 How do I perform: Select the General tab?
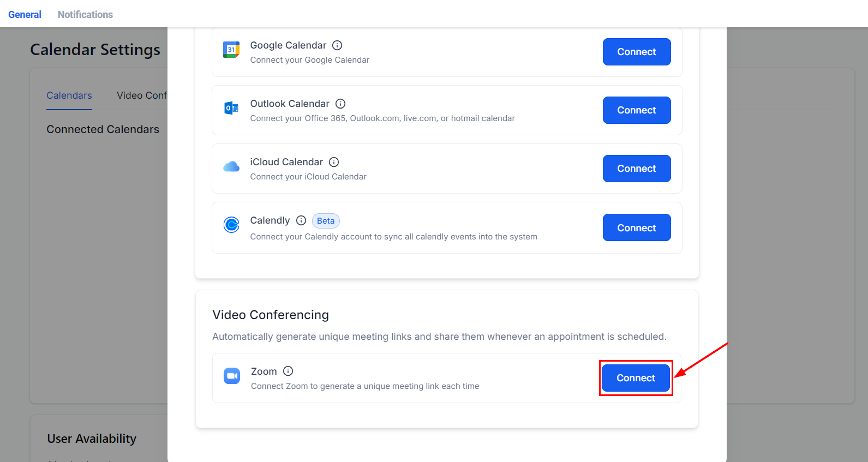click(25, 15)
